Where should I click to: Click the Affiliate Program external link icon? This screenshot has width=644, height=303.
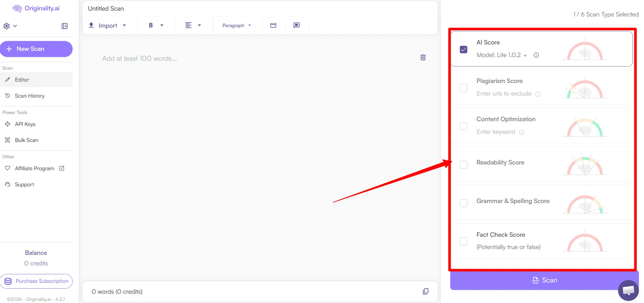(62, 168)
